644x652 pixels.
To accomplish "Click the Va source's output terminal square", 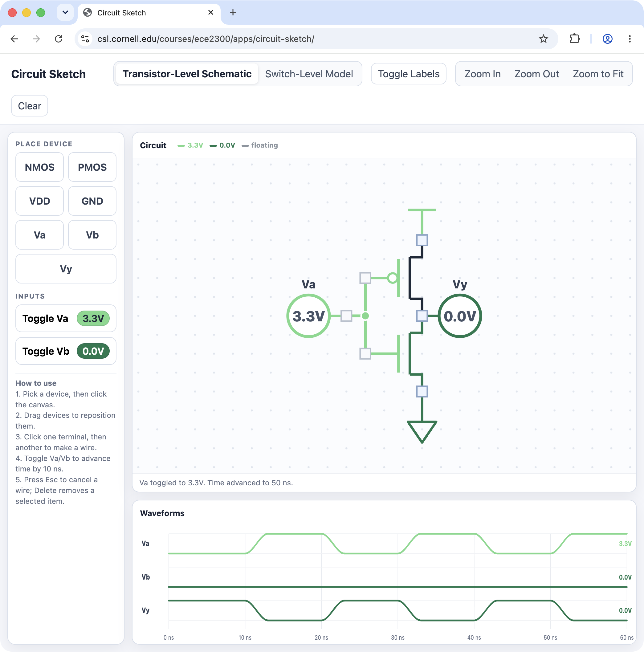I will pos(346,316).
